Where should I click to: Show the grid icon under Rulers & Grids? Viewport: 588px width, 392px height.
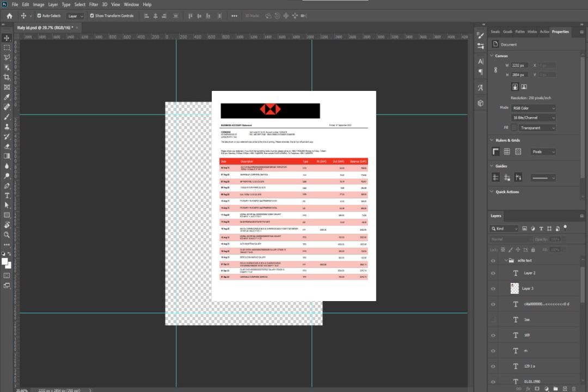507,152
